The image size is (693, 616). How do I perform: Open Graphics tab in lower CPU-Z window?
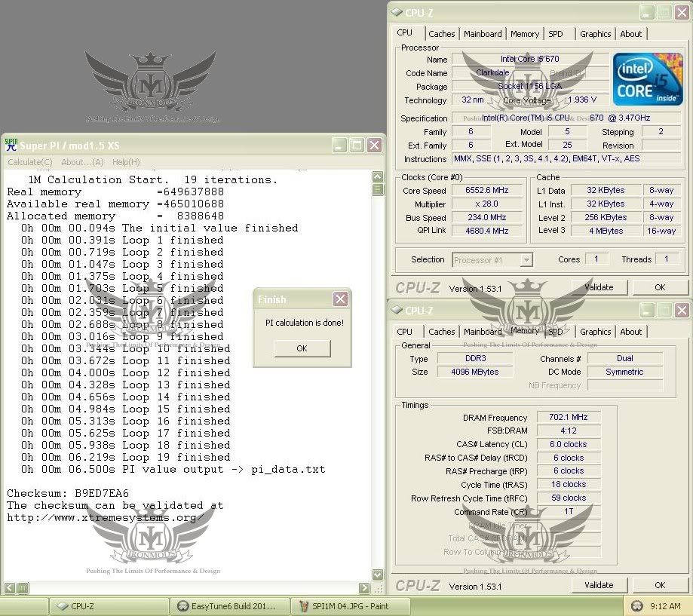coord(595,332)
